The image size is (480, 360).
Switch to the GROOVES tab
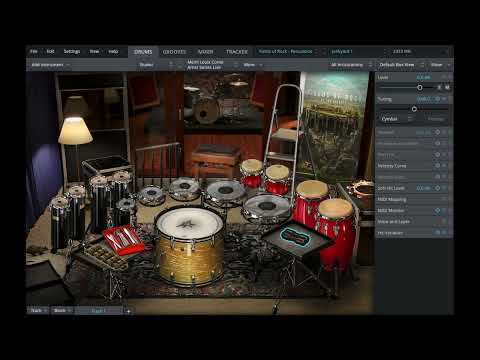pos(174,52)
